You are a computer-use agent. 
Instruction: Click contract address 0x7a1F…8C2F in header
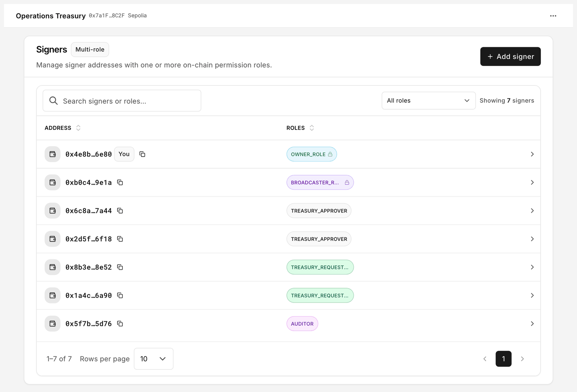(107, 16)
